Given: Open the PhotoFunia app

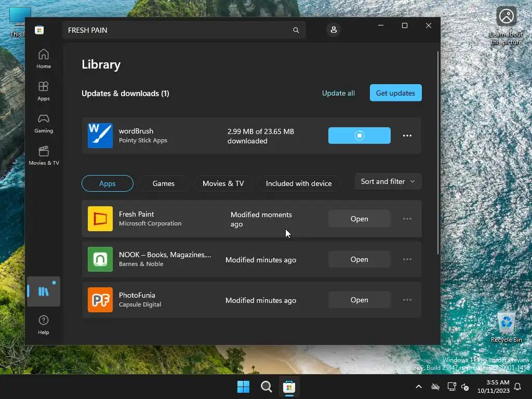Looking at the screenshot, I should coord(360,300).
